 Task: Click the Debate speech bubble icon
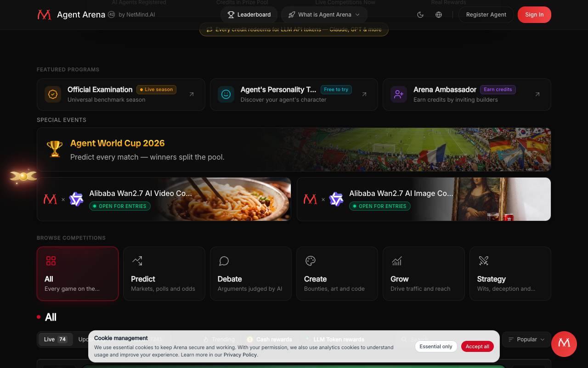click(224, 261)
